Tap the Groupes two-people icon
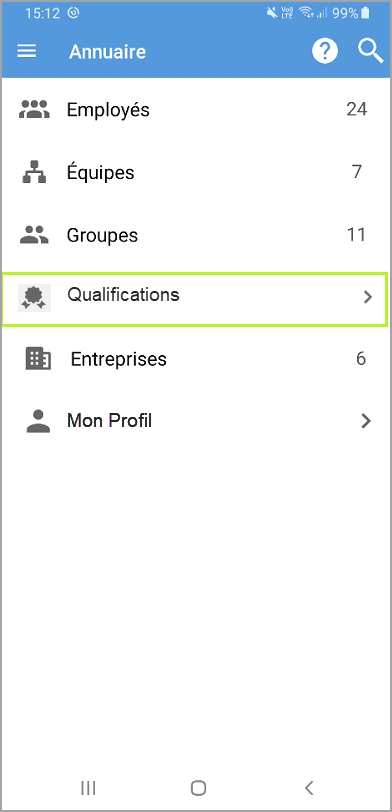 pos(35,235)
